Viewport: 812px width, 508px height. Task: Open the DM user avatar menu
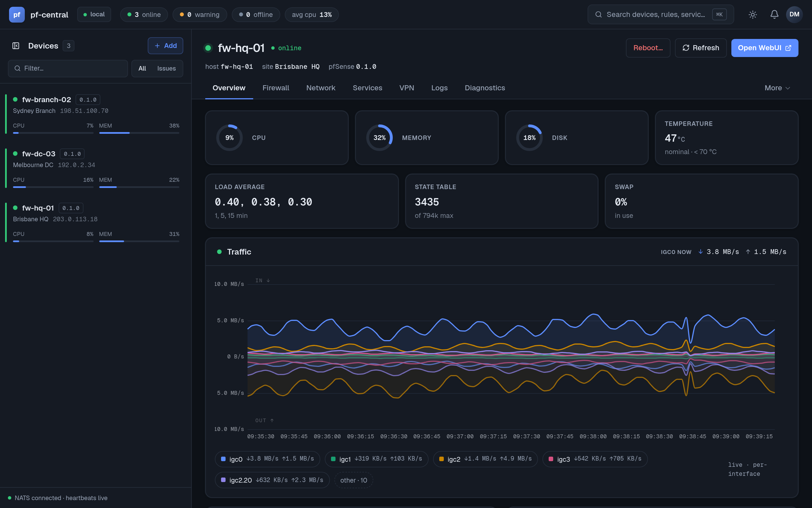tap(794, 14)
